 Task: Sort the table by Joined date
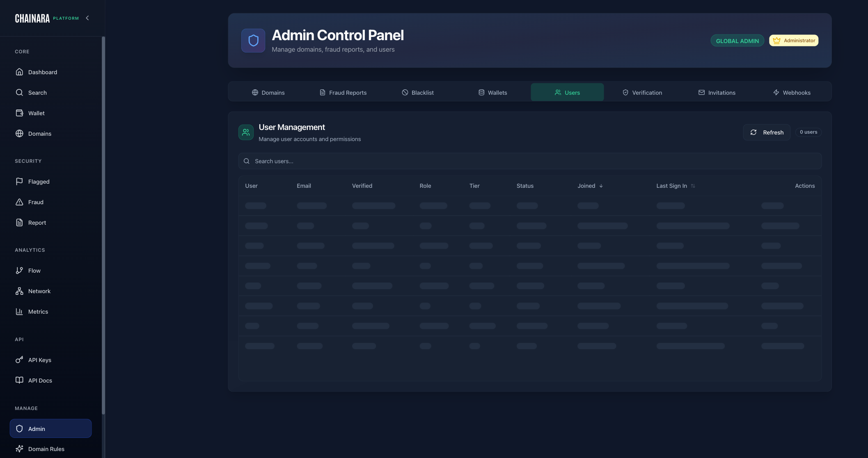click(x=590, y=186)
